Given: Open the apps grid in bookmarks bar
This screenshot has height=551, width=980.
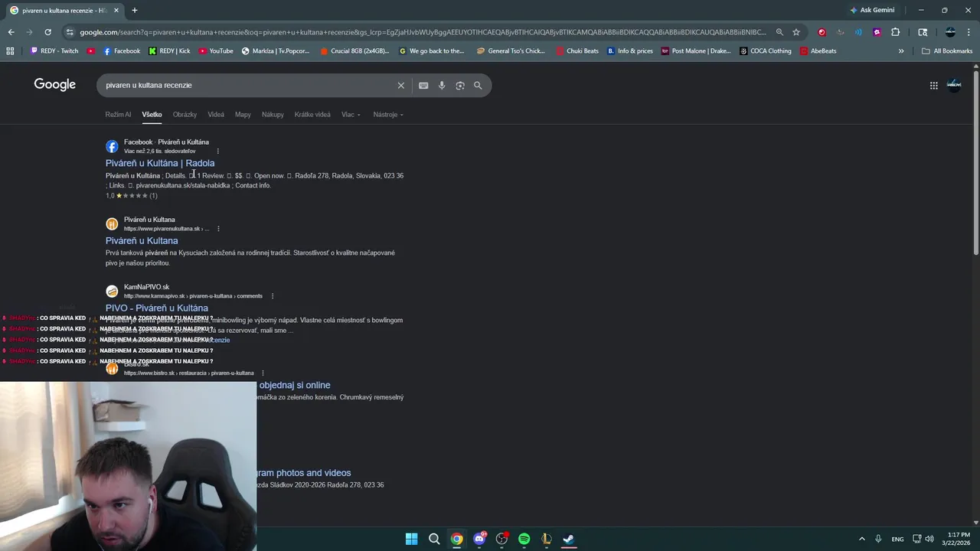Looking at the screenshot, I should pos(10,51).
